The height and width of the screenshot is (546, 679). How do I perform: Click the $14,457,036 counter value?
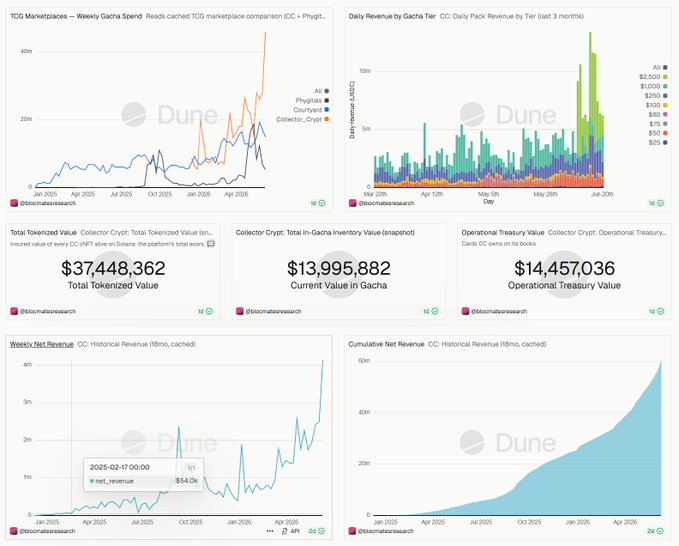564,268
